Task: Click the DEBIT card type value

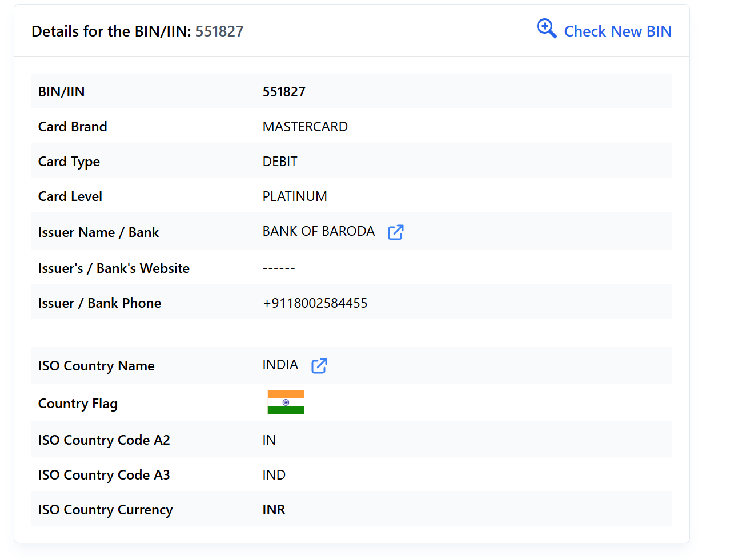Action: (x=280, y=162)
